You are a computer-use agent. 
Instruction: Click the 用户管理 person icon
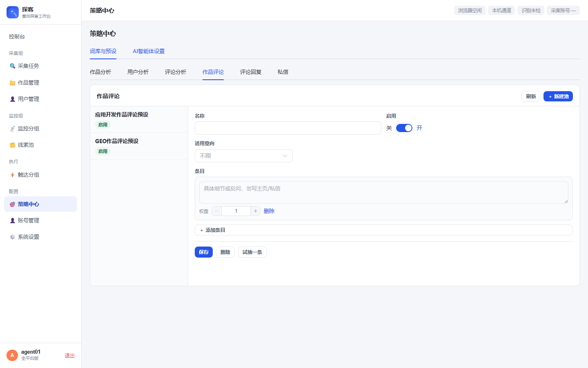tap(12, 99)
